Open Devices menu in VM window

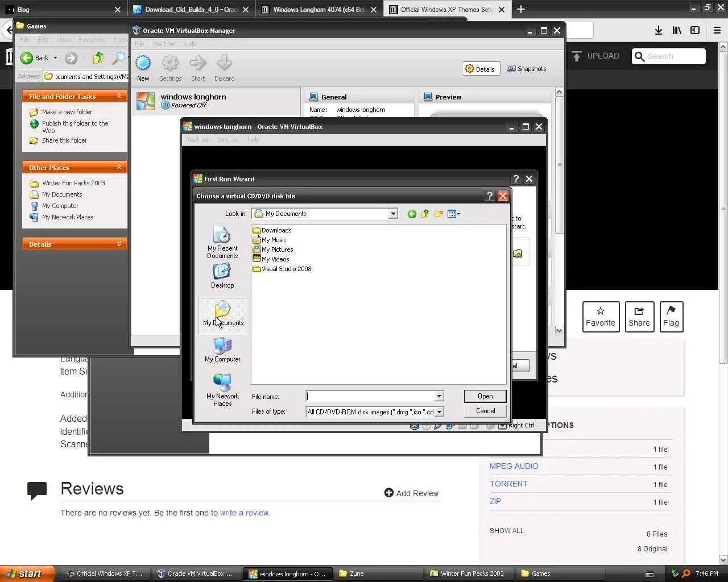[227, 140]
